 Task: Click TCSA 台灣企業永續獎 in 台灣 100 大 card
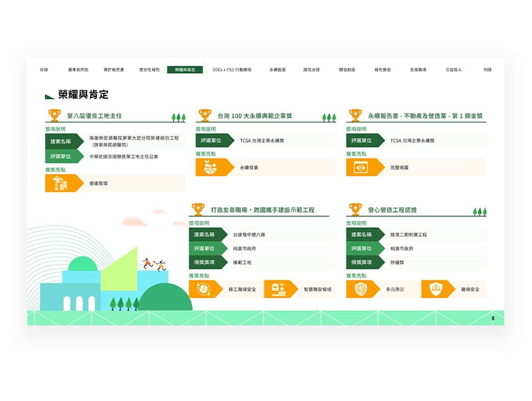coord(262,141)
